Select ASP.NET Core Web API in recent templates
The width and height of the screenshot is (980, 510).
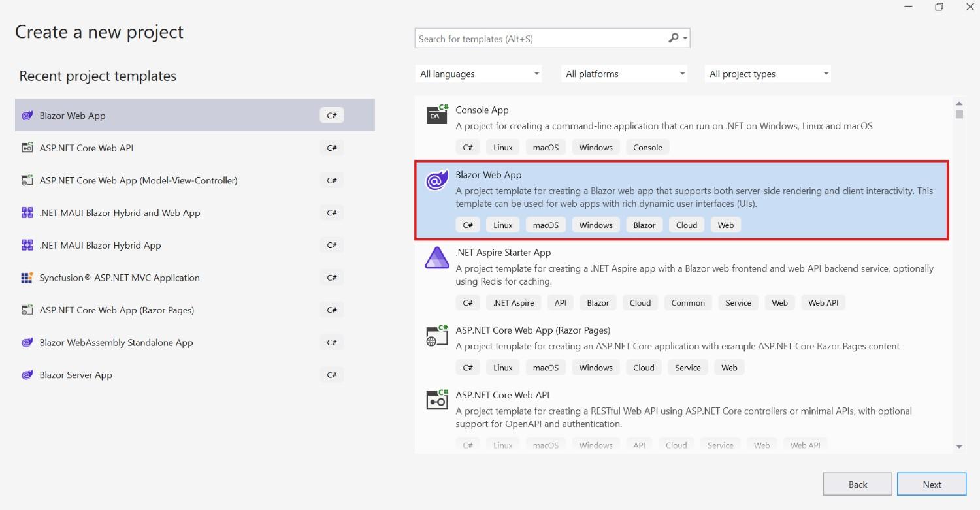pos(195,148)
